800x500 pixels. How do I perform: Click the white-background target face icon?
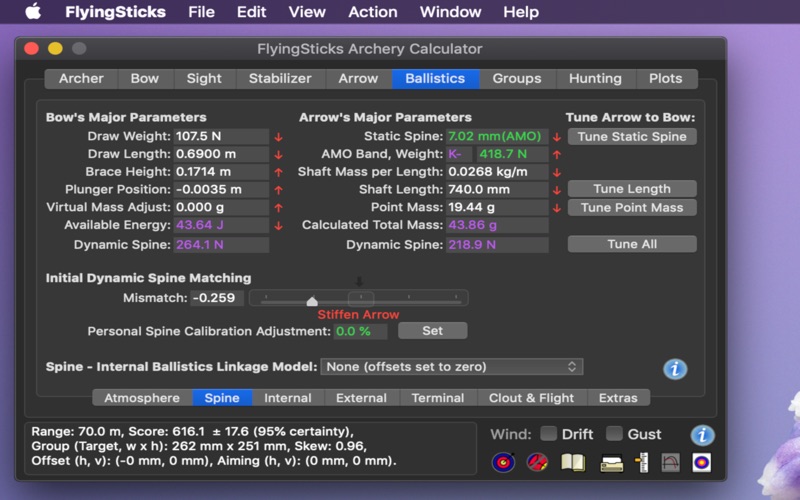coord(702,463)
